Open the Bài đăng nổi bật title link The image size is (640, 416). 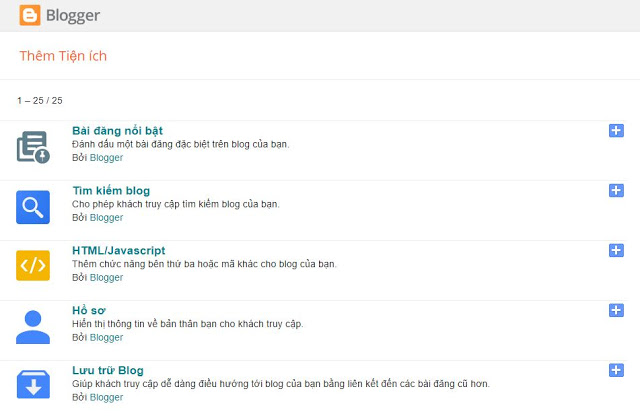tap(118, 131)
